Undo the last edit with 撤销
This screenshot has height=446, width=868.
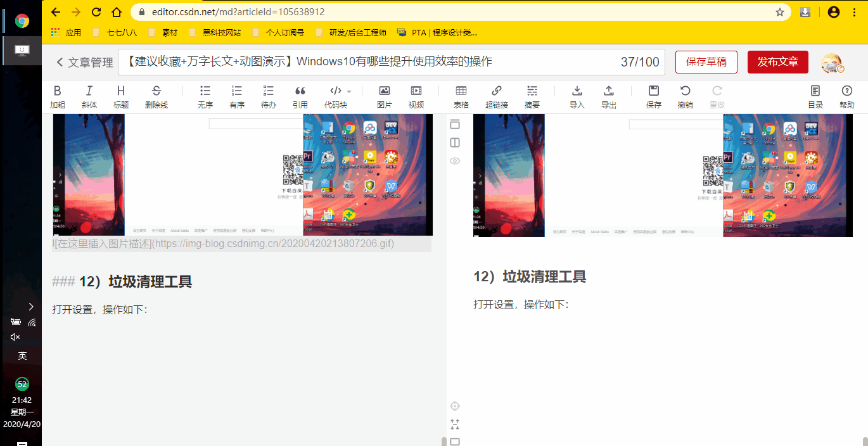(685, 96)
